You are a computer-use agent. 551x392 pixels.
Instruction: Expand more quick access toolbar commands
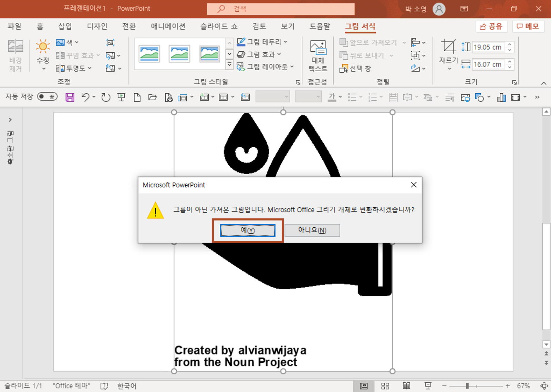click(x=537, y=97)
